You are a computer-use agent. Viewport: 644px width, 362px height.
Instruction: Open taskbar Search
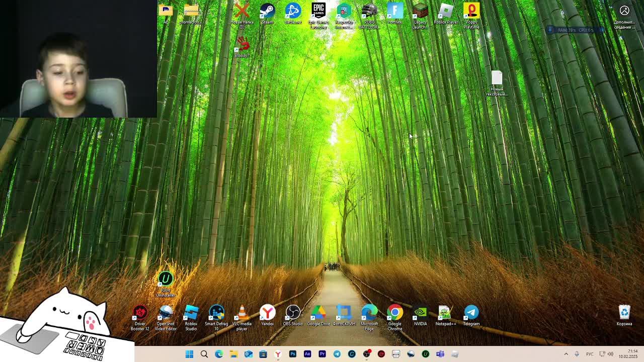pos(204,354)
